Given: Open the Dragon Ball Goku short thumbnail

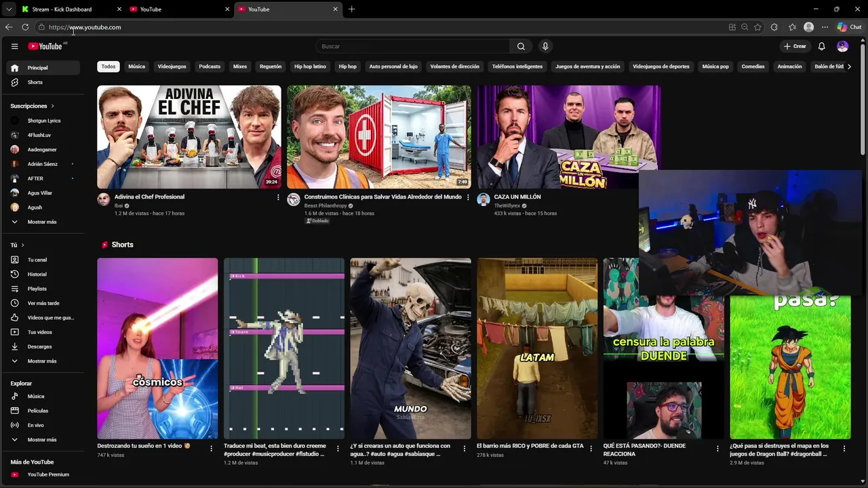Looking at the screenshot, I should coord(790,366).
